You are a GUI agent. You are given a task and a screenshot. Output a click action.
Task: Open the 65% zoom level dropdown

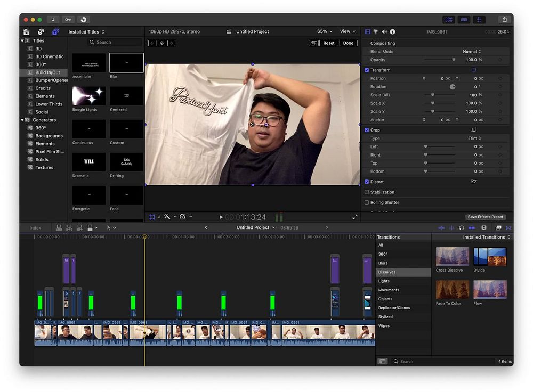point(325,32)
